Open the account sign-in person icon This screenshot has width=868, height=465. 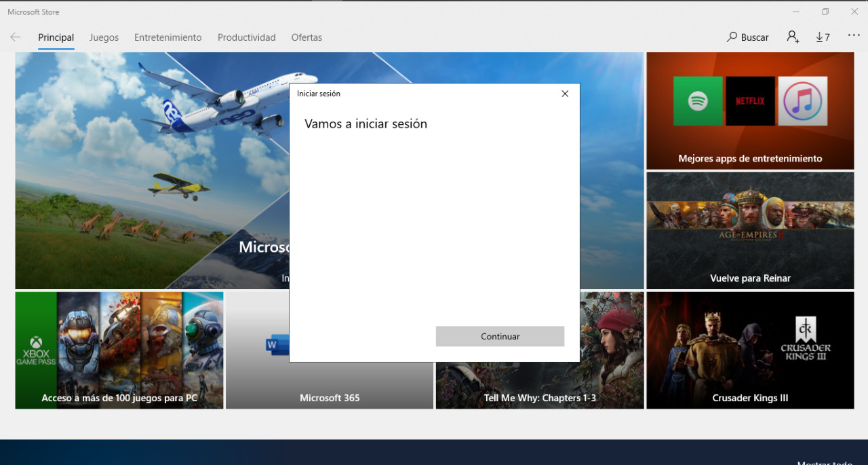pos(793,37)
